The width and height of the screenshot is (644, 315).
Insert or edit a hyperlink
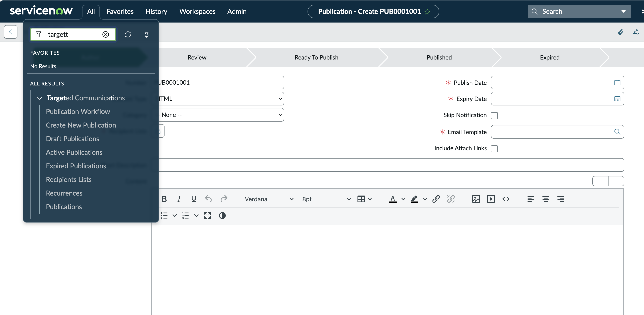point(436,199)
